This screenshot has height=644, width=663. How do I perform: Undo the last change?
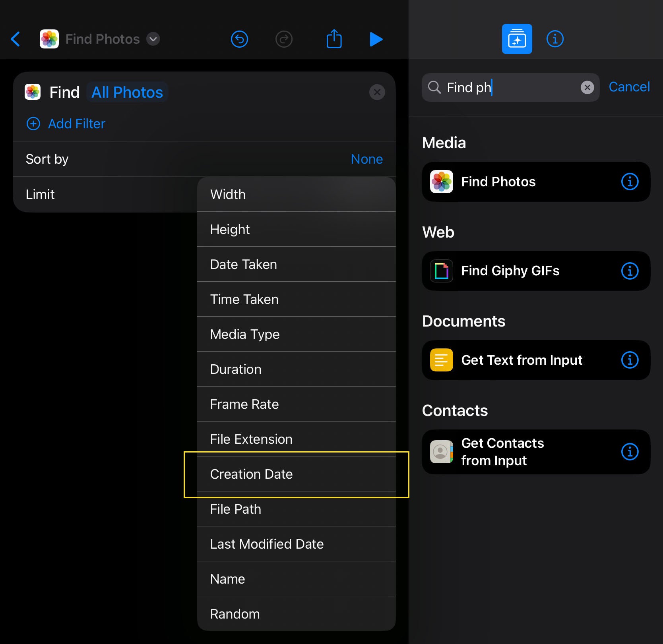239,39
